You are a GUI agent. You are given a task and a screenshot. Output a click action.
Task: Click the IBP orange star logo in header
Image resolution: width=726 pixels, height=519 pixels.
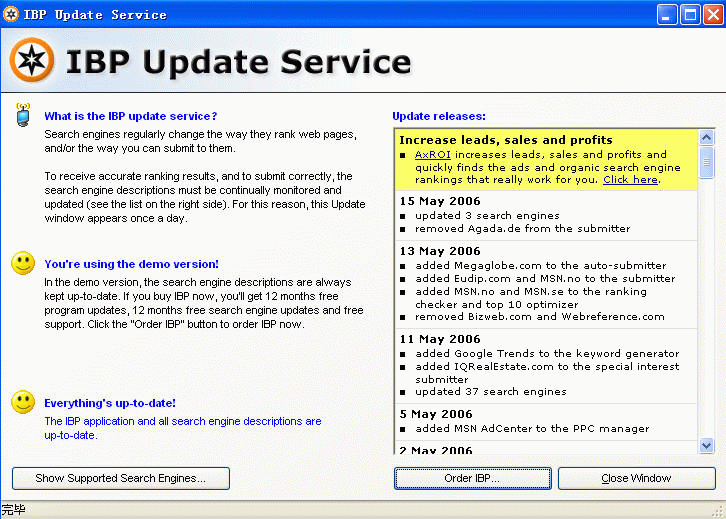32,60
